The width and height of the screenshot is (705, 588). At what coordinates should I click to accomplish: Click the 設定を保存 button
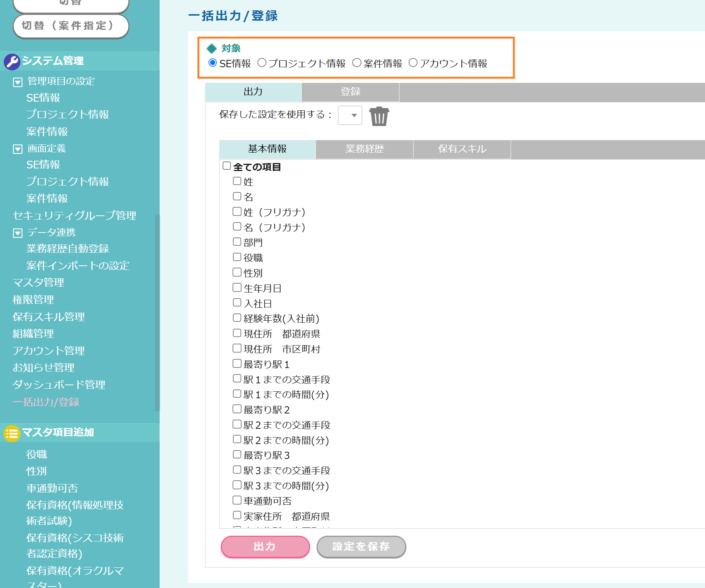(x=361, y=547)
